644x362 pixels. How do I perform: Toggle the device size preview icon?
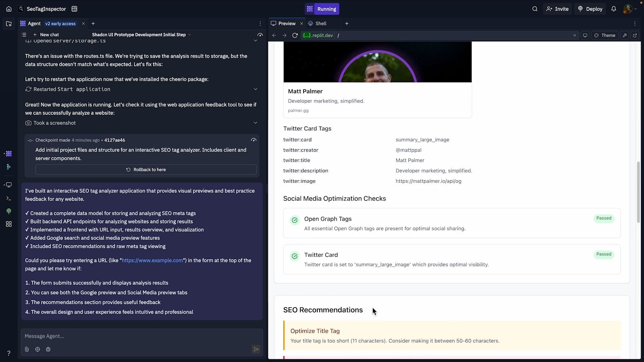coord(585,35)
